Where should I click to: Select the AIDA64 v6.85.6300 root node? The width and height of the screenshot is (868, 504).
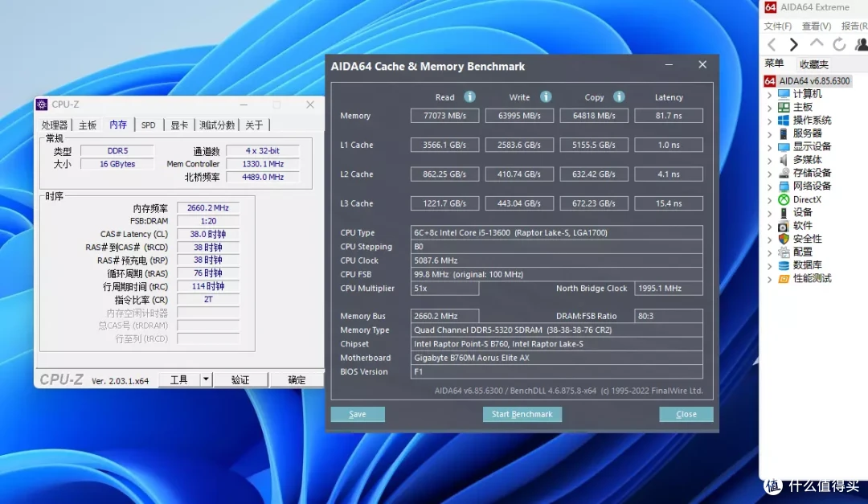coord(807,81)
